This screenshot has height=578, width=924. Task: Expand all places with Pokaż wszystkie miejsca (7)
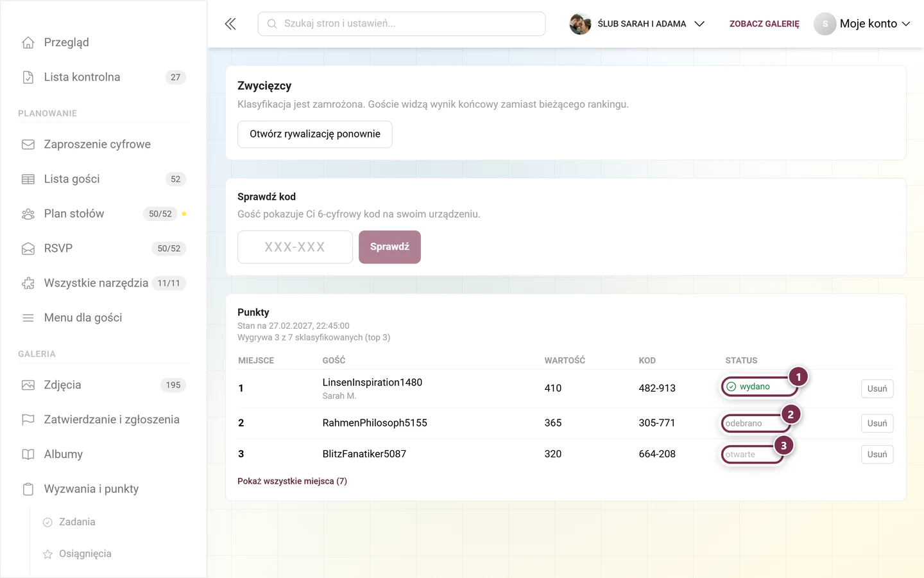click(x=292, y=481)
